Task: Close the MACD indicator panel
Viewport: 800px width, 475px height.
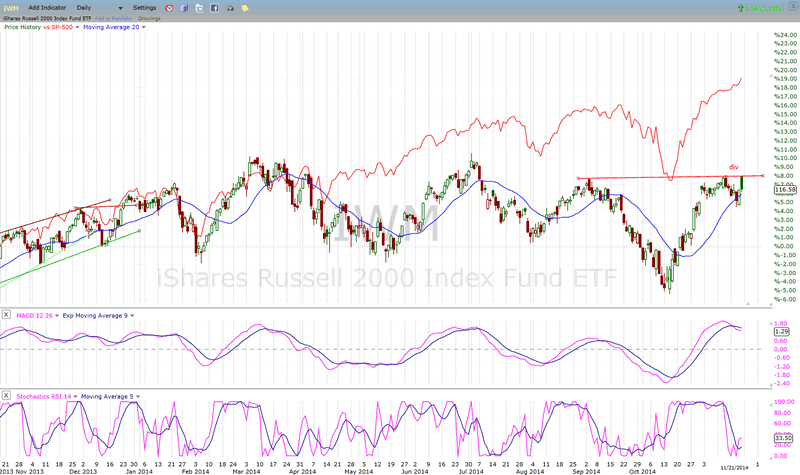Action: [6, 315]
